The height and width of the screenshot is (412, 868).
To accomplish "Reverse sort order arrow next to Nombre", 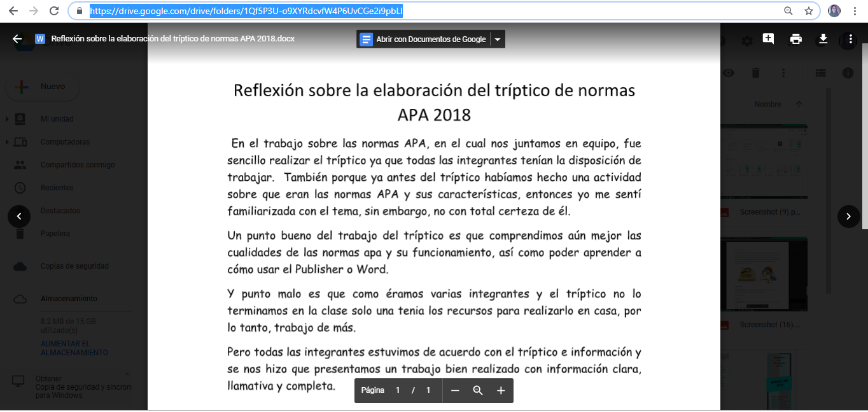I will click(799, 104).
